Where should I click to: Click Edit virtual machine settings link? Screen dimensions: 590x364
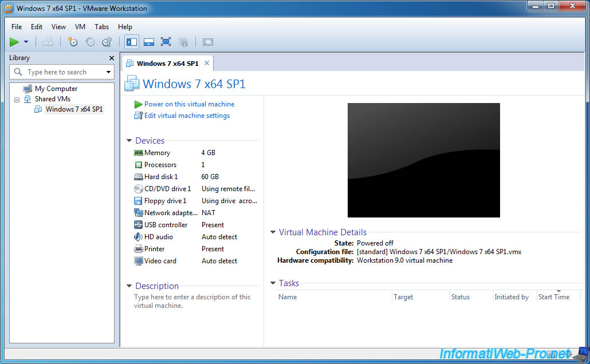(187, 116)
